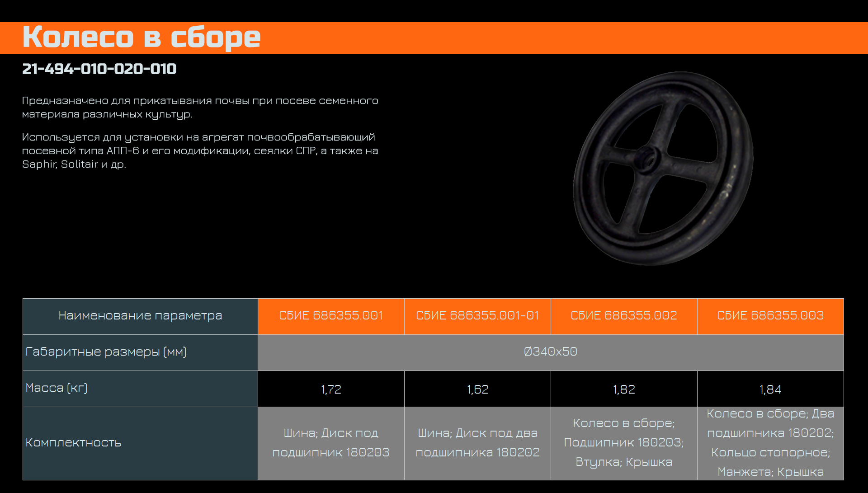Image resolution: width=868 pixels, height=493 pixels.
Task: Click the 'Масса (кг)' row label
Action: tap(57, 388)
